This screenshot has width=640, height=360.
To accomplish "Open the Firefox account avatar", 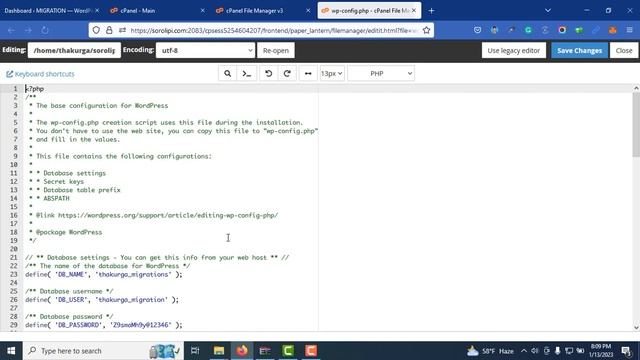I will point(495,30).
